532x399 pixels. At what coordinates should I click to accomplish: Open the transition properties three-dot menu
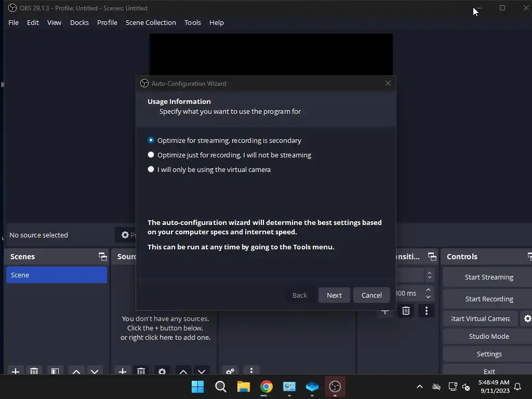(427, 311)
